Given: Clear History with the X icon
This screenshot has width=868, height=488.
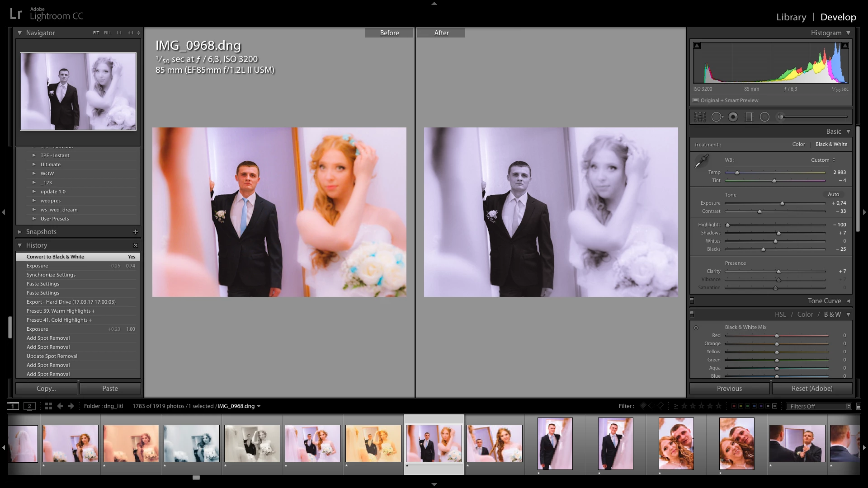Looking at the screenshot, I should 135,245.
